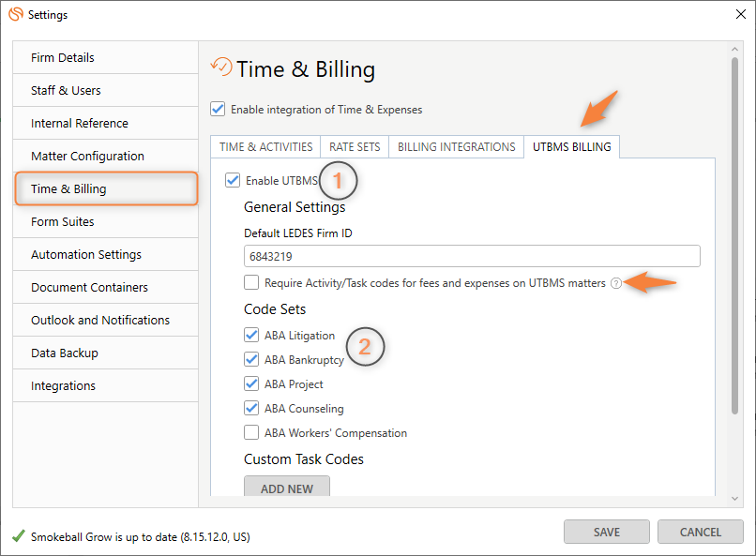This screenshot has width=756, height=556.
Task: Click the Cancel button
Action: 700,532
